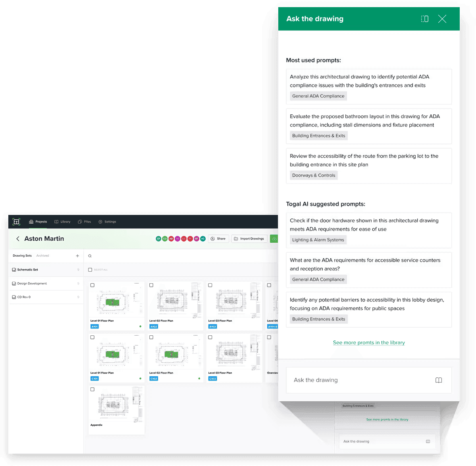Image resolution: width=476 pixels, height=466 pixels.
Task: Click the green status dot on Level 01 Floor Plan
Action: pos(140,326)
